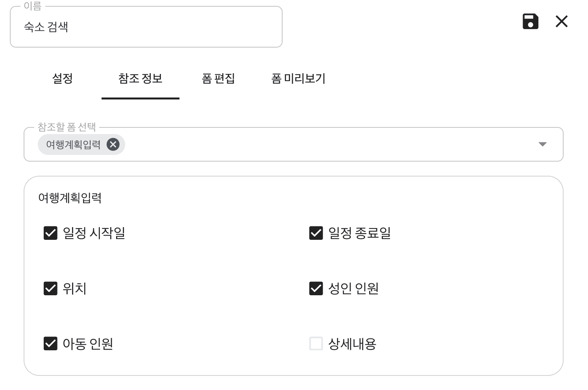Remove the 여행계획입력 chip via its x icon
Image resolution: width=588 pixels, height=390 pixels.
pos(113,145)
